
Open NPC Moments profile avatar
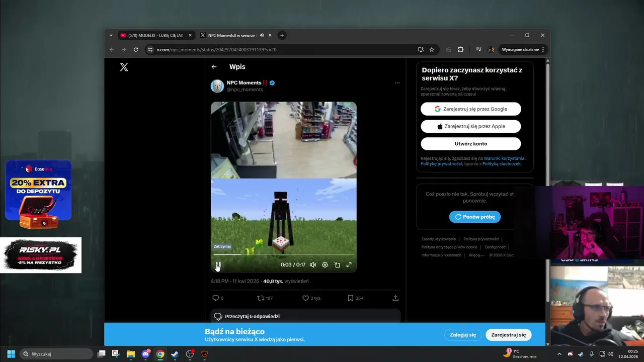click(x=217, y=86)
